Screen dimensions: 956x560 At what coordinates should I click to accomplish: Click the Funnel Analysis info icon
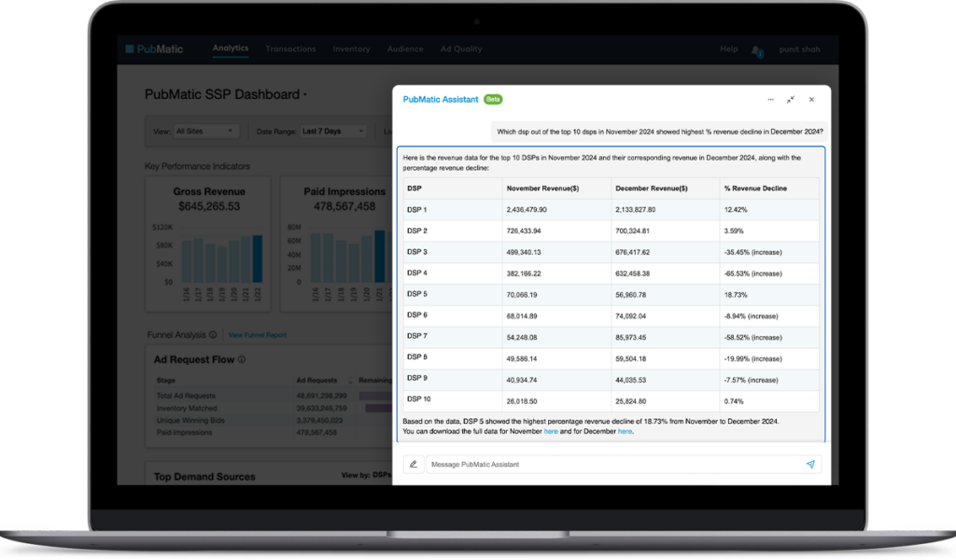(213, 334)
